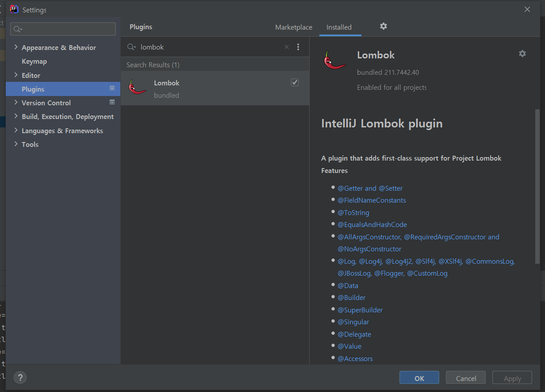The width and height of the screenshot is (545, 392).
Task: Focus the settings search field
Action: tap(63, 29)
